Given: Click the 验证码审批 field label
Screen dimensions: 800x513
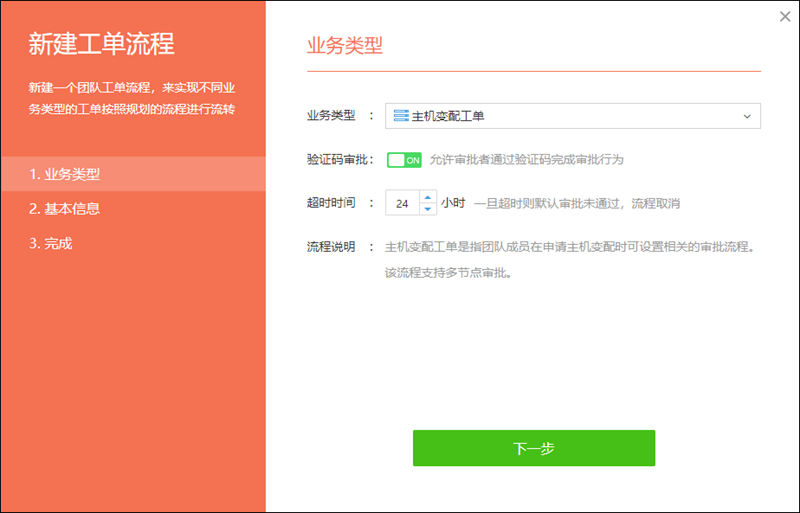Looking at the screenshot, I should click(x=338, y=160).
